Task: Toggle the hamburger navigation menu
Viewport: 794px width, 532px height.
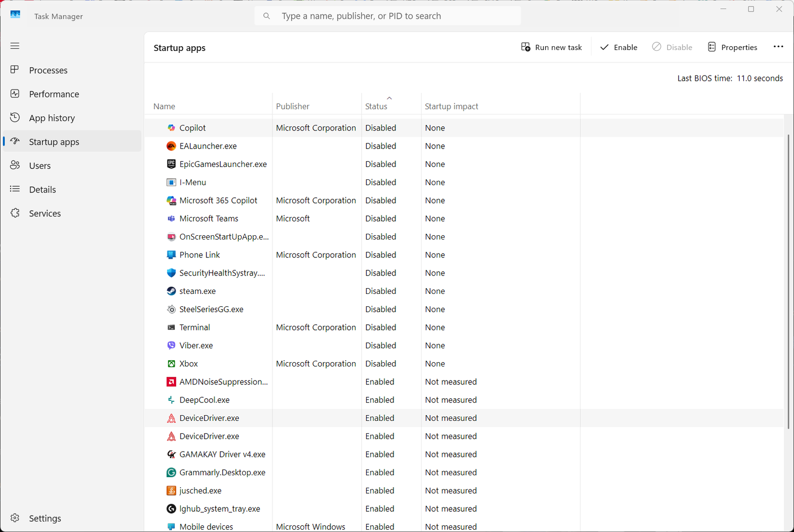Action: click(x=15, y=46)
